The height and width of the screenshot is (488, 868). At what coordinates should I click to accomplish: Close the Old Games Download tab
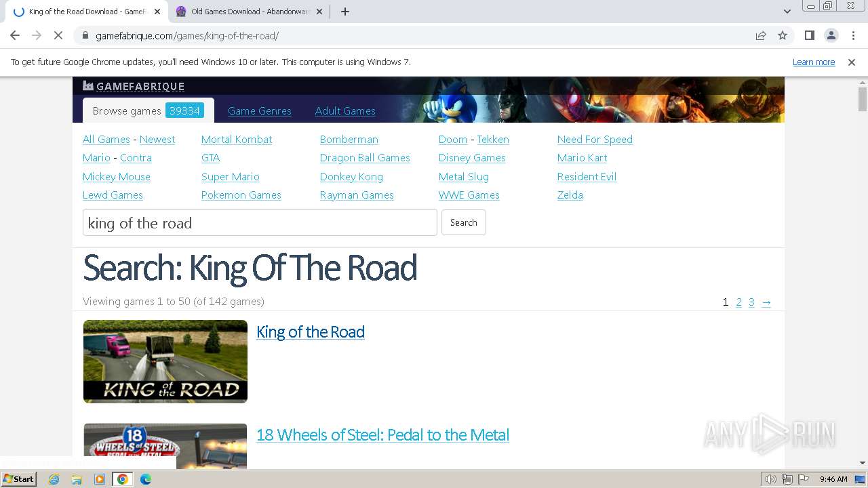pos(320,12)
